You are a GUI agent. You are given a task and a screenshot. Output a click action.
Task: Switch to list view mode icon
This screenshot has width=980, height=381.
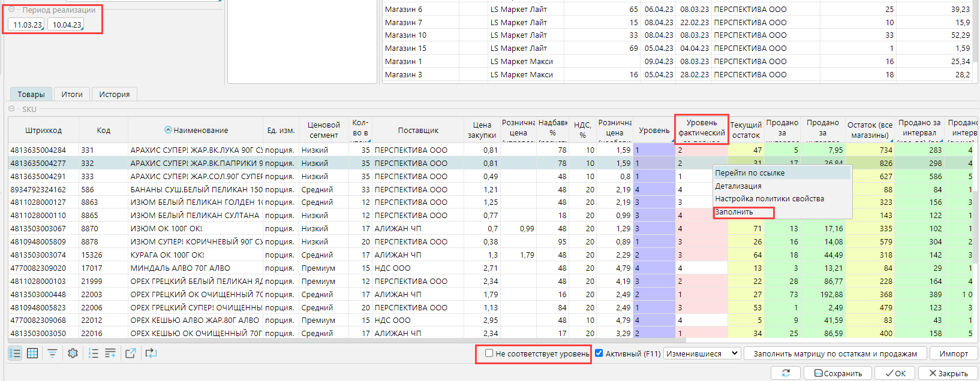[x=15, y=353]
